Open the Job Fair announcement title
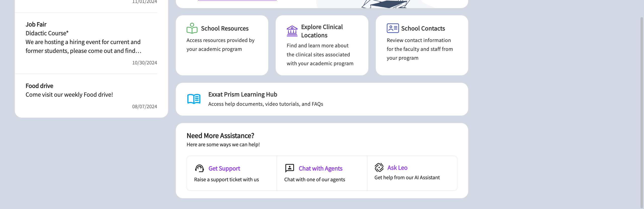 pyautogui.click(x=36, y=24)
